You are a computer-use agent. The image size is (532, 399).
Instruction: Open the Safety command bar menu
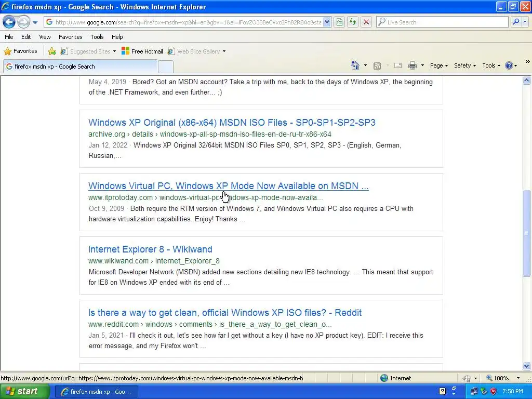coord(465,65)
